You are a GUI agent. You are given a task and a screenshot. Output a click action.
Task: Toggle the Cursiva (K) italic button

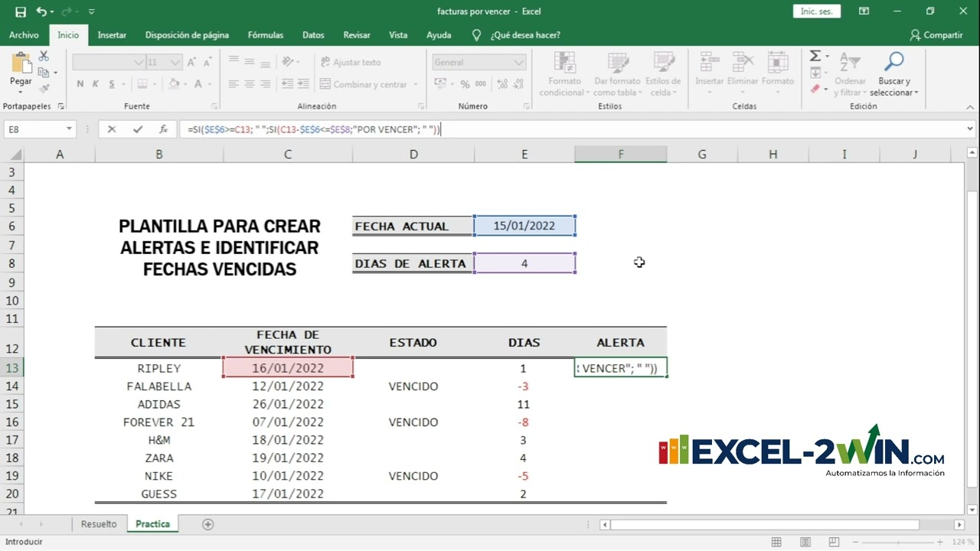pyautogui.click(x=96, y=84)
